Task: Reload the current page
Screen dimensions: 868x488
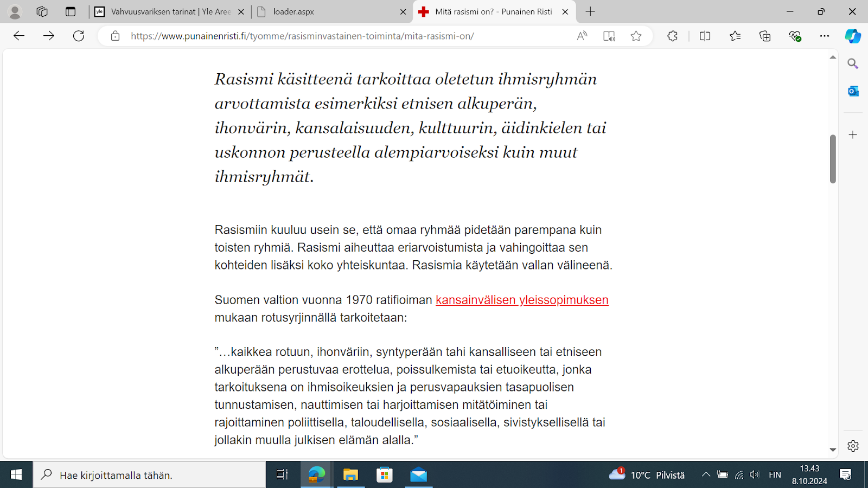Action: 79,36
